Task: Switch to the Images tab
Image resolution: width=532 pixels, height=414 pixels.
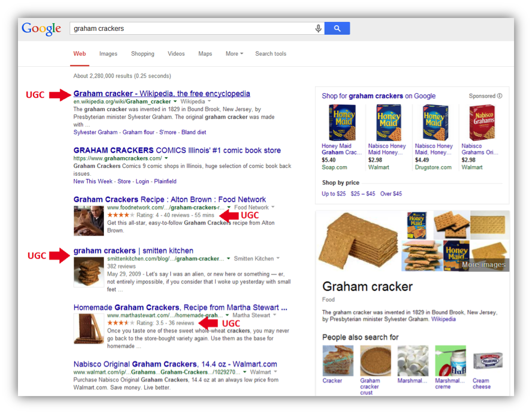Action: coord(108,53)
